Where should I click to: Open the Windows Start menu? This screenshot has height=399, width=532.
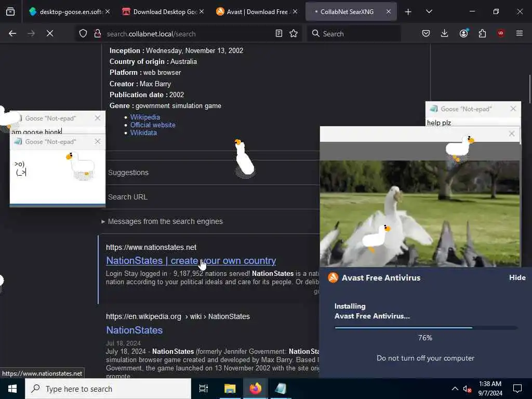(12, 389)
